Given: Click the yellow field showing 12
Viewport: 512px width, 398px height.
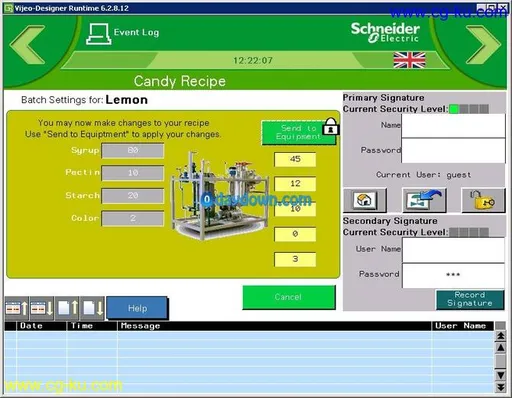Looking at the screenshot, I should click(295, 184).
